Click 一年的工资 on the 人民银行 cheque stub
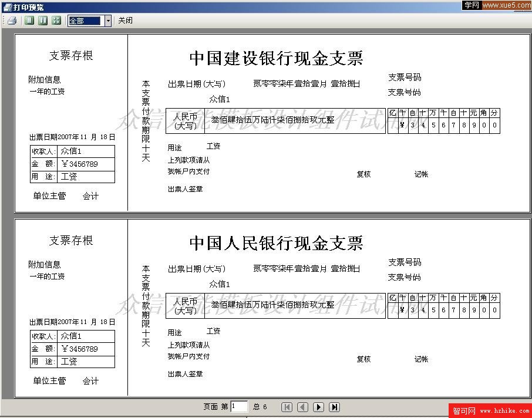 tap(47, 276)
